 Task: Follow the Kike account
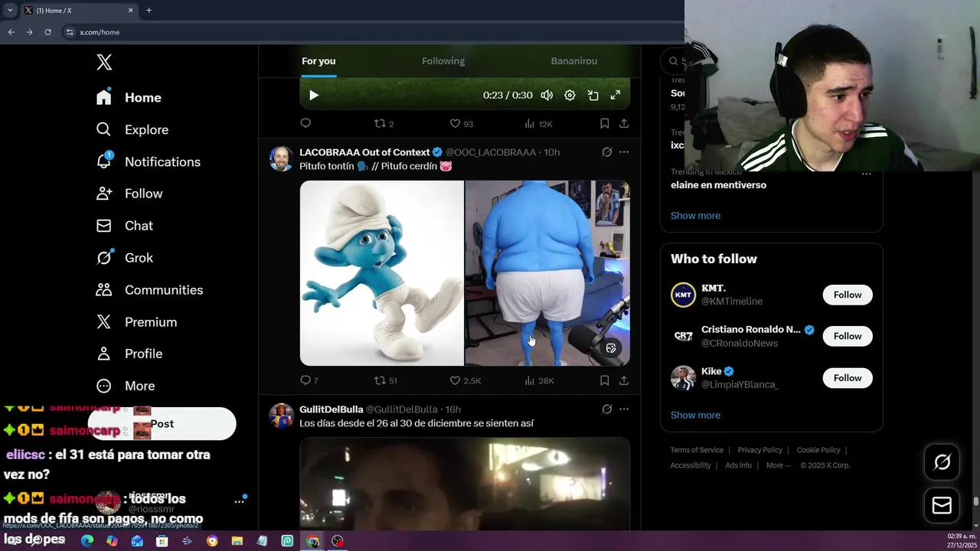coord(848,378)
